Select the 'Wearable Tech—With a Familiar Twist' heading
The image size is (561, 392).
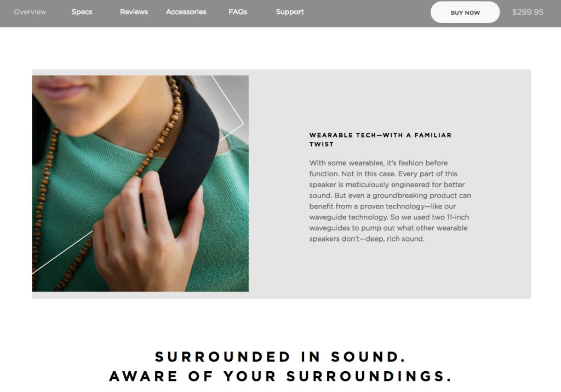point(380,140)
